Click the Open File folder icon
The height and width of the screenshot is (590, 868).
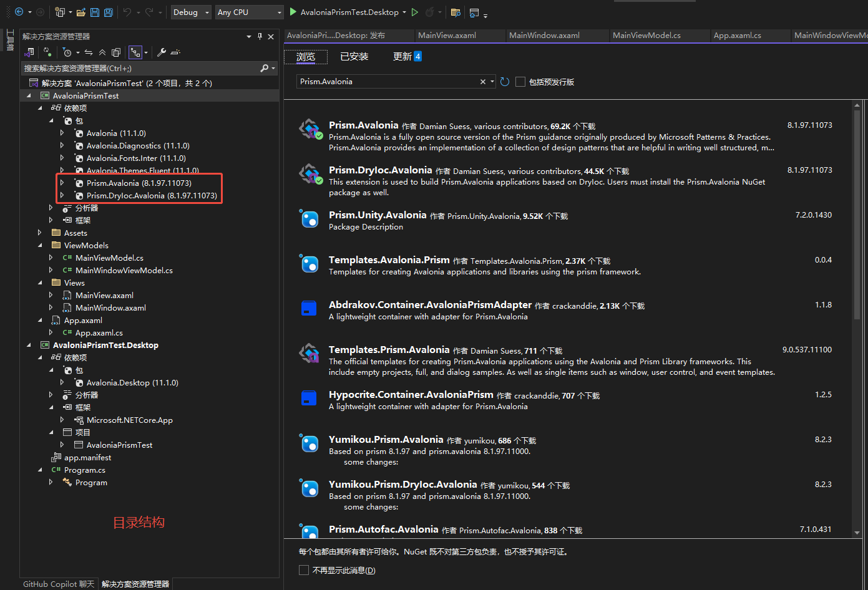pyautogui.click(x=80, y=12)
